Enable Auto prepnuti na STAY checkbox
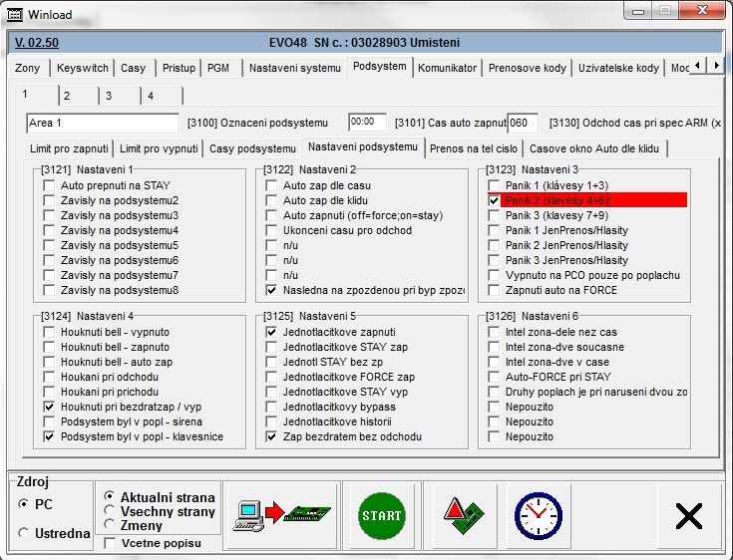733x560 pixels. pos(49,185)
